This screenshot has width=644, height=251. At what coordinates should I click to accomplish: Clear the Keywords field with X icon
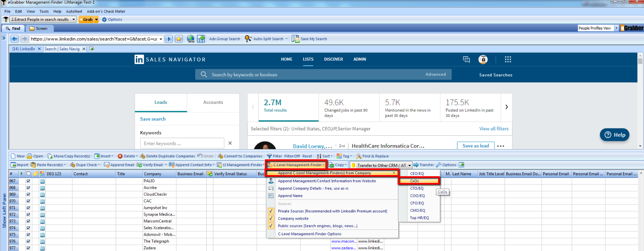(230, 143)
